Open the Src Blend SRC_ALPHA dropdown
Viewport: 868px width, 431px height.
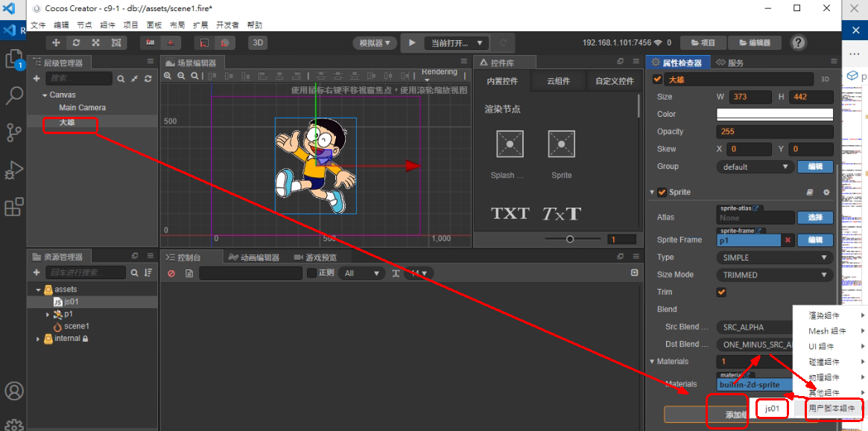point(755,327)
